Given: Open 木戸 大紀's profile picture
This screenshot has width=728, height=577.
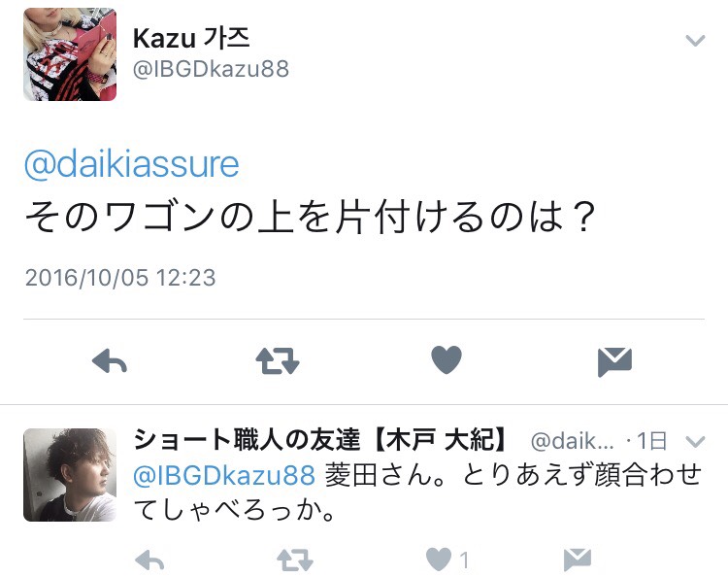Looking at the screenshot, I should tap(70, 475).
